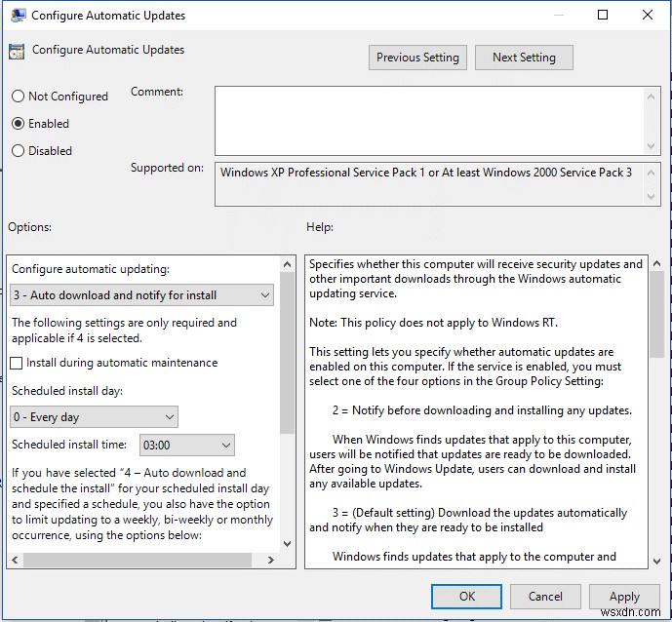Click the Supported on text box

429,184
